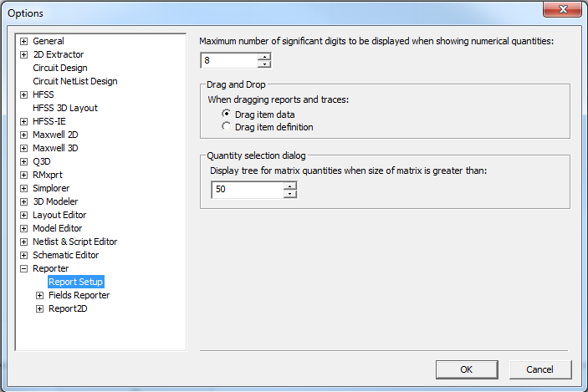
Task: Increase significant digits with up arrow
Action: click(264, 57)
